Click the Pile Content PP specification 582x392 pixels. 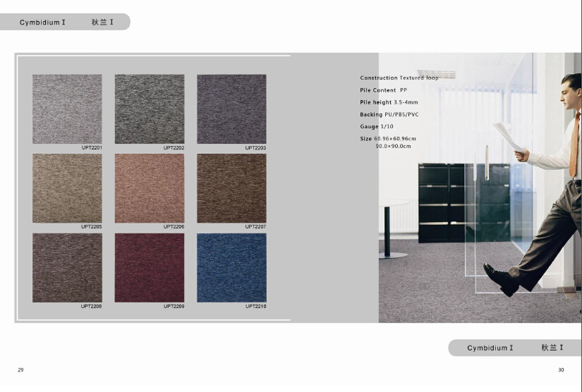(x=384, y=90)
